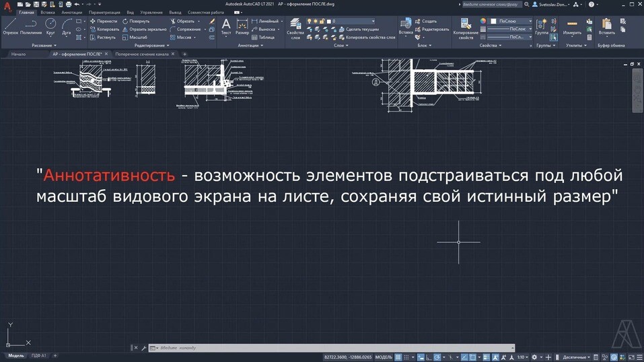The image size is (644, 362).
Task: Click Отразить зеркально mirror tool
Action: pos(144,29)
